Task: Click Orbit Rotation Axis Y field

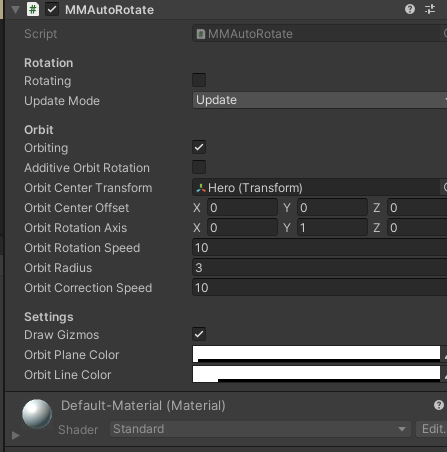Action: [x=332, y=228]
